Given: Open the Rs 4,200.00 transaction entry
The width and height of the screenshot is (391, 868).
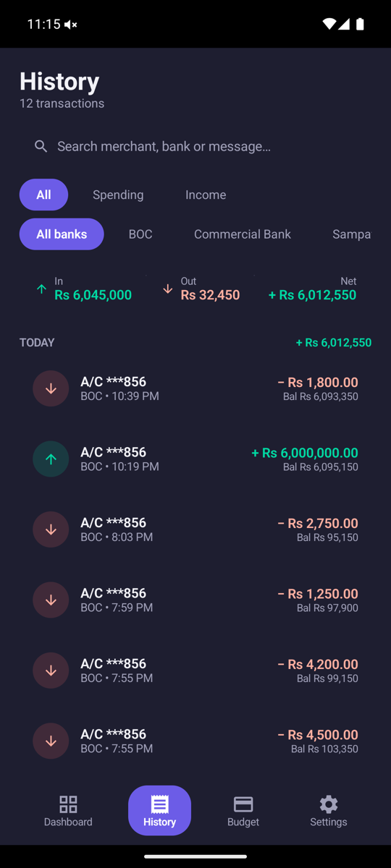Looking at the screenshot, I should click(195, 671).
